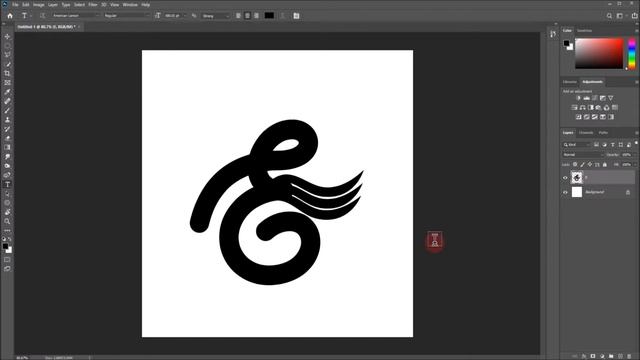Hide the Background layer
This screenshot has width=640, height=360.
coord(565,192)
